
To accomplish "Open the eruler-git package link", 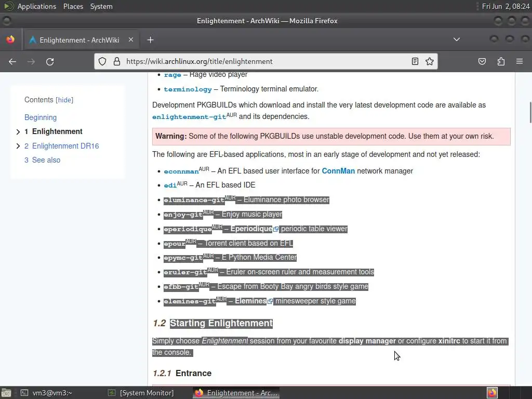I will tap(185, 272).
